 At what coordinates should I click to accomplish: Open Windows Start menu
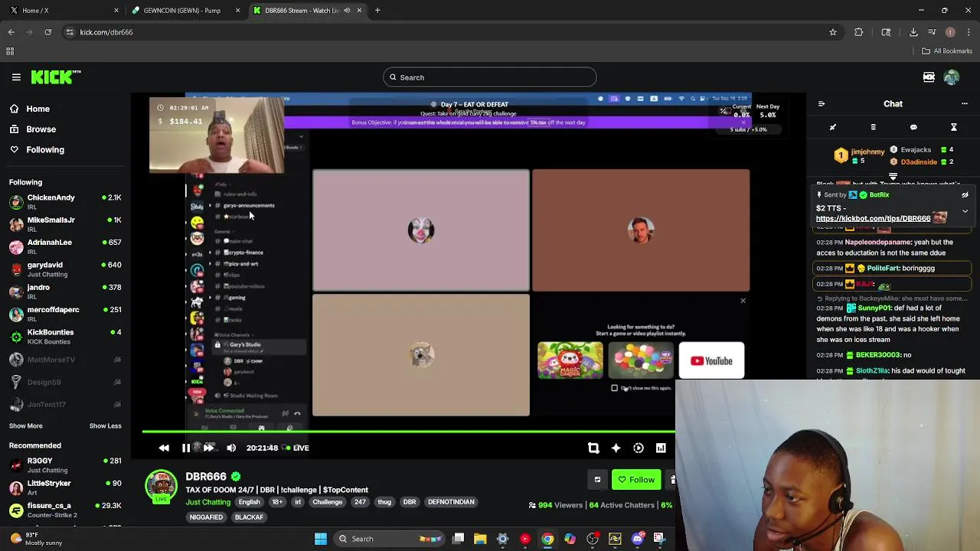[x=321, y=539]
